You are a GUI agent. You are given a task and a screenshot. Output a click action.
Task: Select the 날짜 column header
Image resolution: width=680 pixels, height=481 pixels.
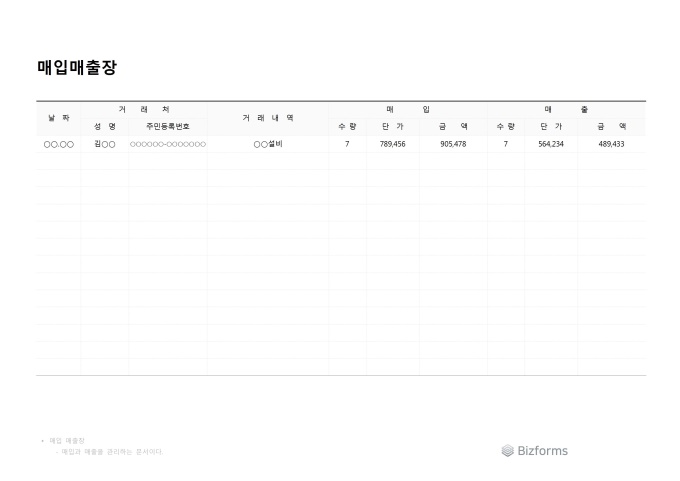(x=58, y=118)
